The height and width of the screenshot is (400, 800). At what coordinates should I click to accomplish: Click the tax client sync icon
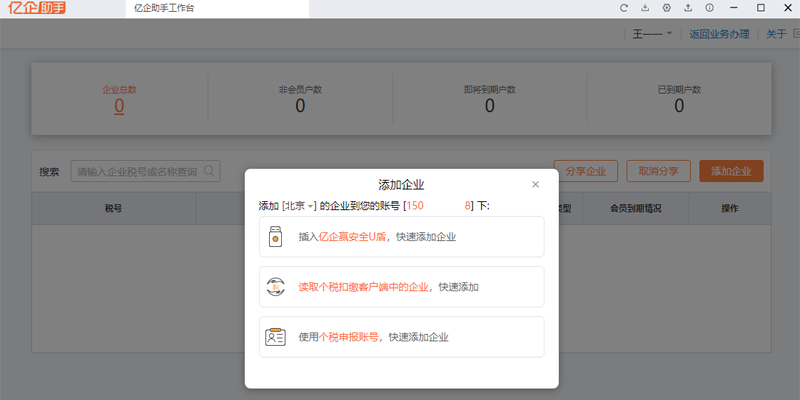276,287
